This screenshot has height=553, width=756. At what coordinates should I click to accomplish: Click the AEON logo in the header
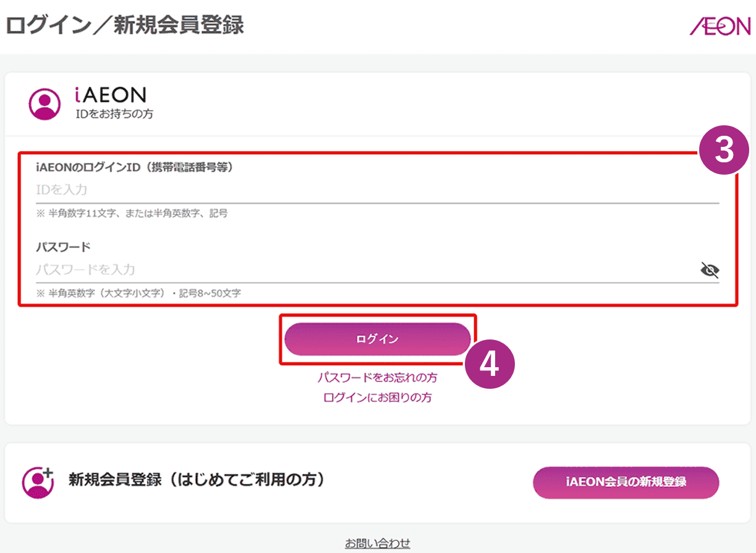click(x=719, y=26)
